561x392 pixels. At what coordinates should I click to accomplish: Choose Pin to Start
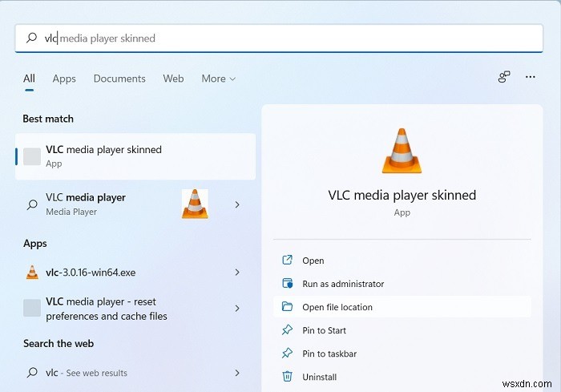click(x=402, y=330)
